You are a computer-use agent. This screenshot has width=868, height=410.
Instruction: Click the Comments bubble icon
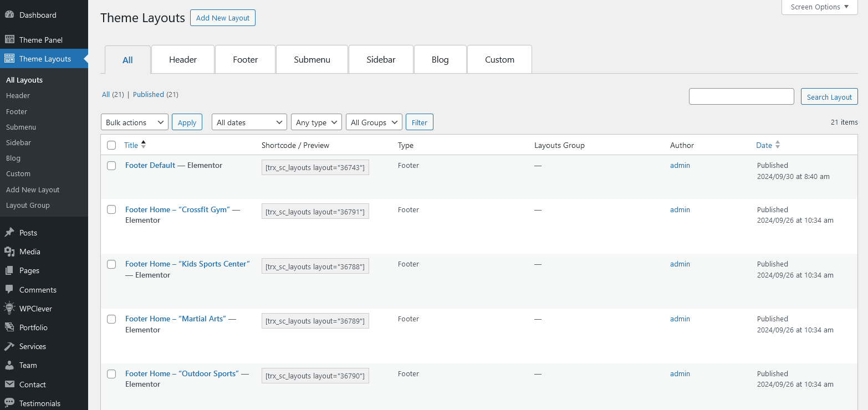[9, 290]
